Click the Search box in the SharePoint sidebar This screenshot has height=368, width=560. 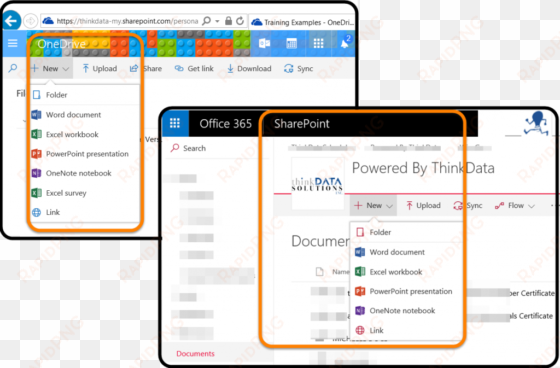(x=218, y=148)
